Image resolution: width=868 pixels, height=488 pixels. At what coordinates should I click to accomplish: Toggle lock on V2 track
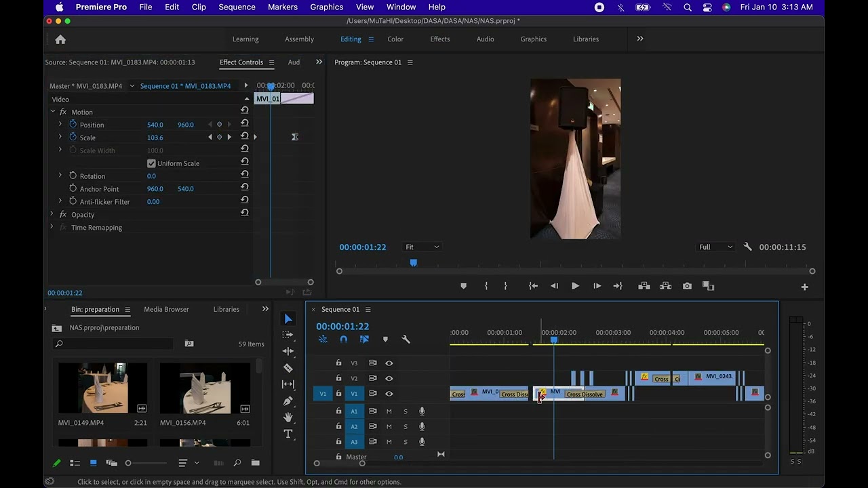pyautogui.click(x=338, y=378)
